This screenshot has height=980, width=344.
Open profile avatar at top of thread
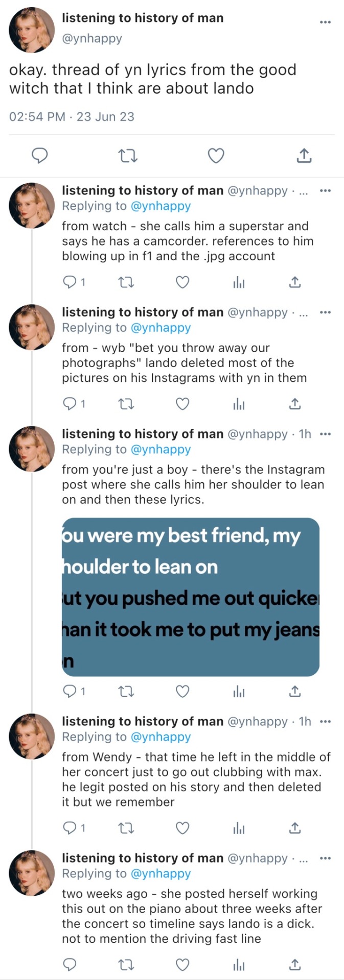(32, 30)
